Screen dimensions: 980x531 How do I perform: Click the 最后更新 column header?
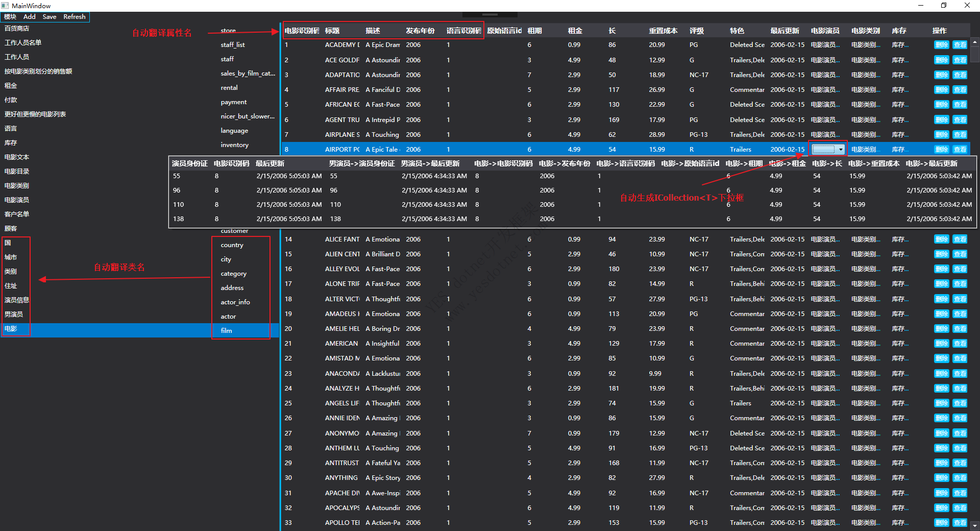[785, 31]
